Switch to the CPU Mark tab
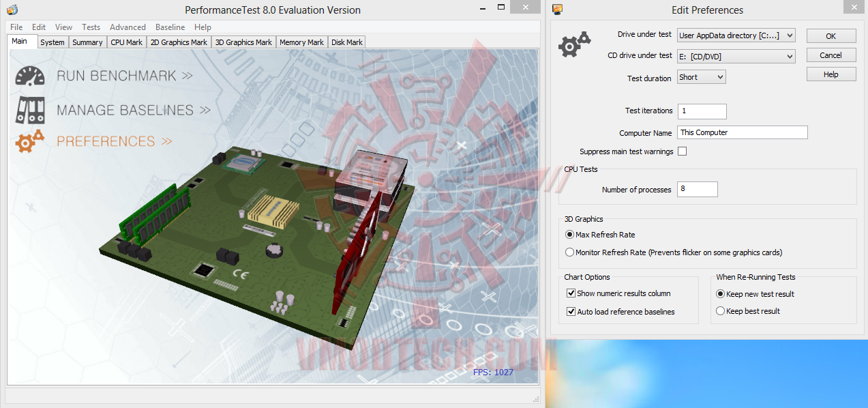Screen dimensions: 868x408 click(127, 42)
